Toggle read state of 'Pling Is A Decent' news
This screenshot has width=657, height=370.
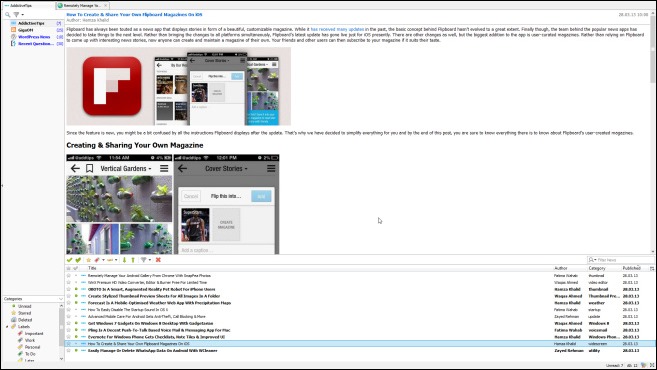point(76,330)
